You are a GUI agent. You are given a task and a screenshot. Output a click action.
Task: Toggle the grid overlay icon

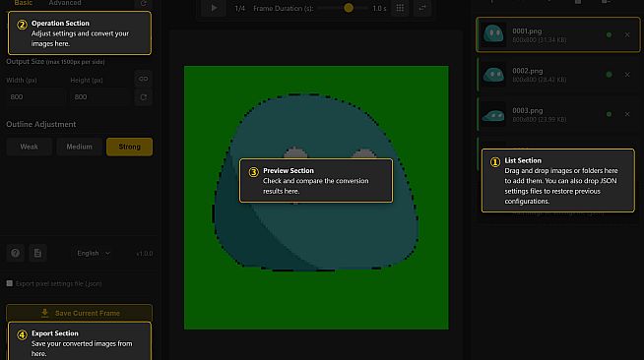tap(400, 8)
